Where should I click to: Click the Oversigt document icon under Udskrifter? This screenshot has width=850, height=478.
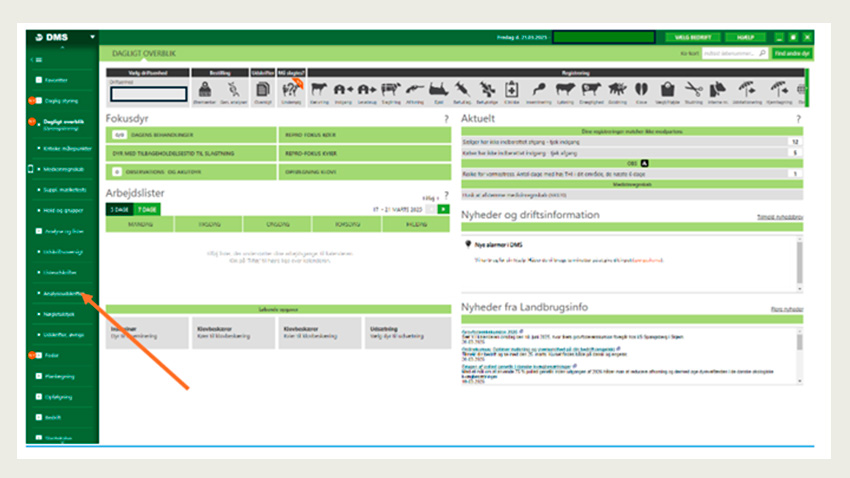pyautogui.click(x=262, y=91)
